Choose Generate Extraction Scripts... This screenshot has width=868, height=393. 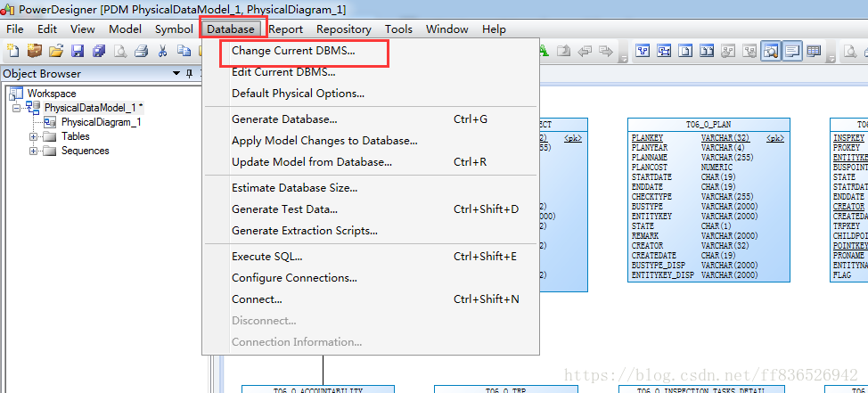pyautogui.click(x=371, y=231)
